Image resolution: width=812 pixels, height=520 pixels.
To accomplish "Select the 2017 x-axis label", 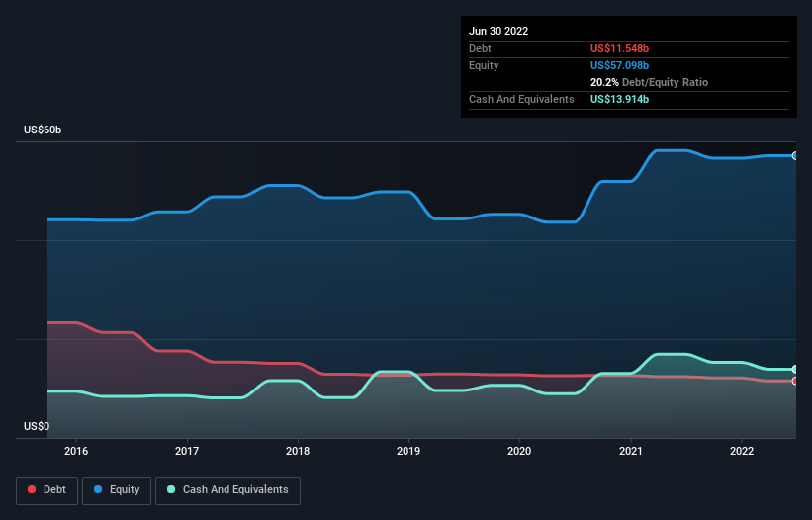I will point(187,451).
